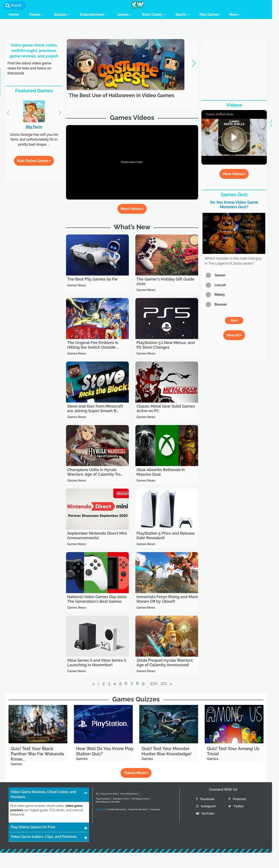
Task: Go to the Home menu item
Action: 14,14
